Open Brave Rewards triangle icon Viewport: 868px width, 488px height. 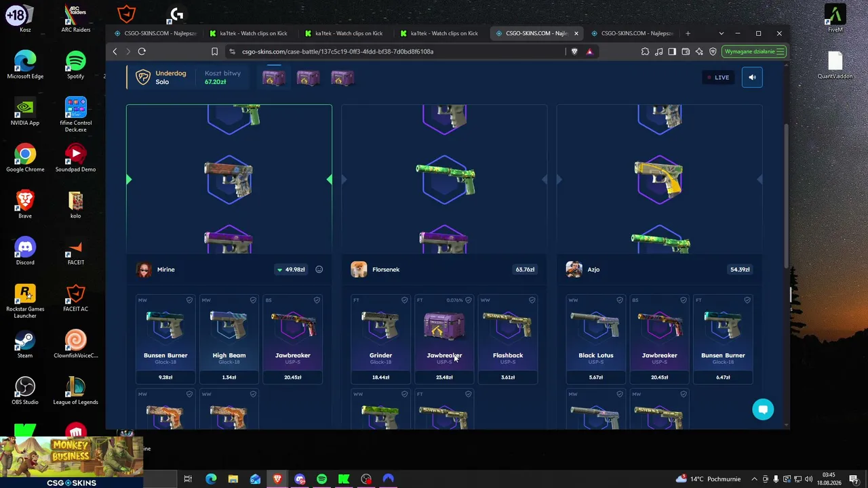589,52
